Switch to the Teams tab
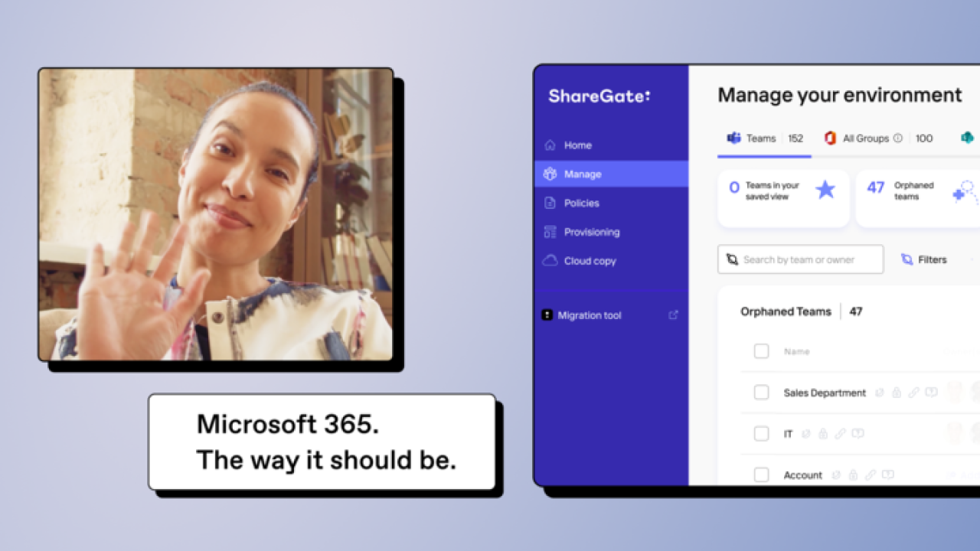 [x=764, y=139]
